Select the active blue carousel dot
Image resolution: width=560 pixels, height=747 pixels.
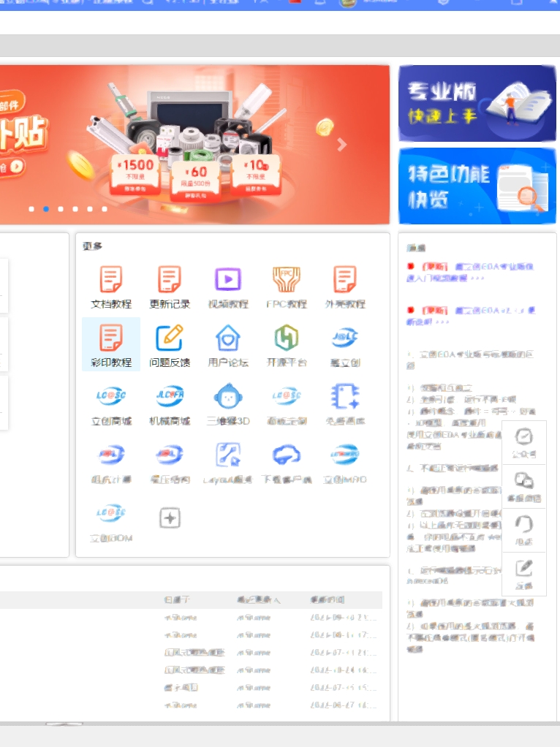(46, 208)
